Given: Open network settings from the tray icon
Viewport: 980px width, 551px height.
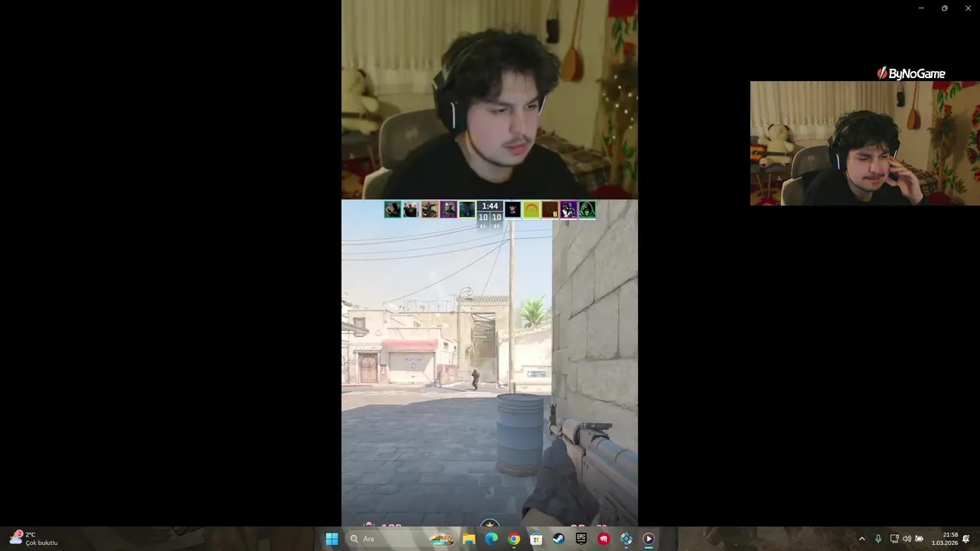Looking at the screenshot, I should [x=894, y=539].
